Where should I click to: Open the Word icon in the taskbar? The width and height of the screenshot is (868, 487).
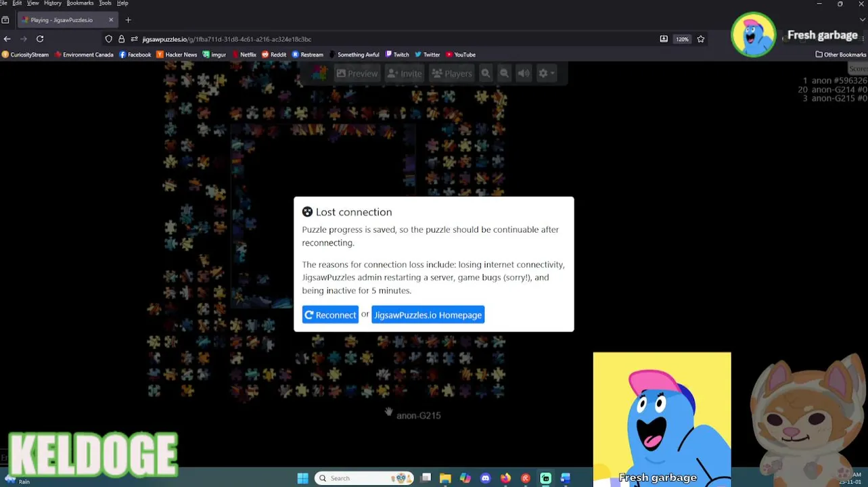566,478
